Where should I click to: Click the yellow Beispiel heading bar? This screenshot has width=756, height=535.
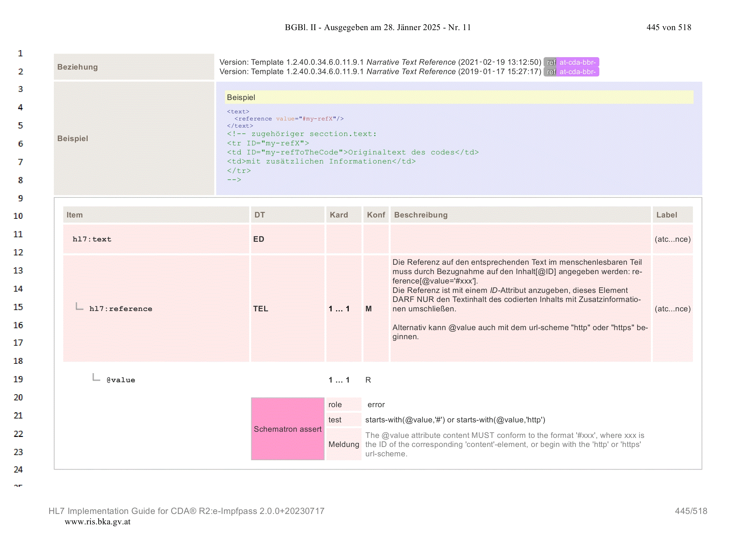(x=459, y=97)
